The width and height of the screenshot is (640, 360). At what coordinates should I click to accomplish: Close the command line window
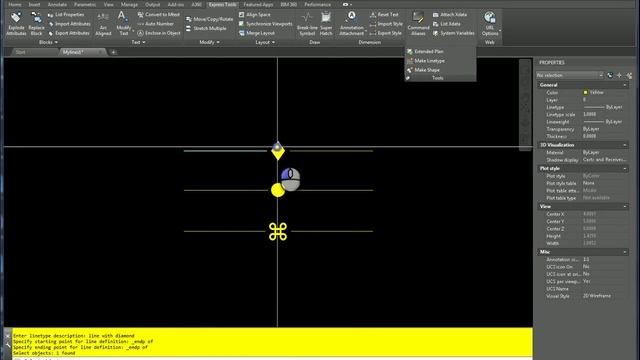coord(8,336)
